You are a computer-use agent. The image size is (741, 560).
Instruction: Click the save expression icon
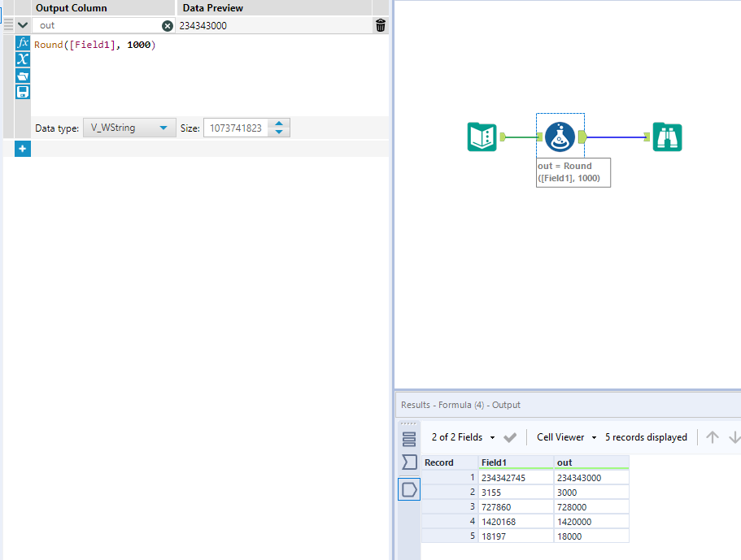[22, 92]
